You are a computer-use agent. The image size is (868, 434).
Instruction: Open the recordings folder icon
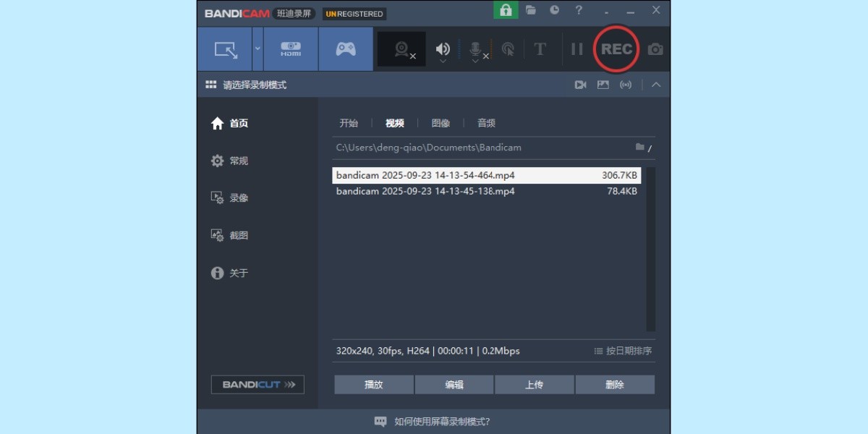pos(532,10)
